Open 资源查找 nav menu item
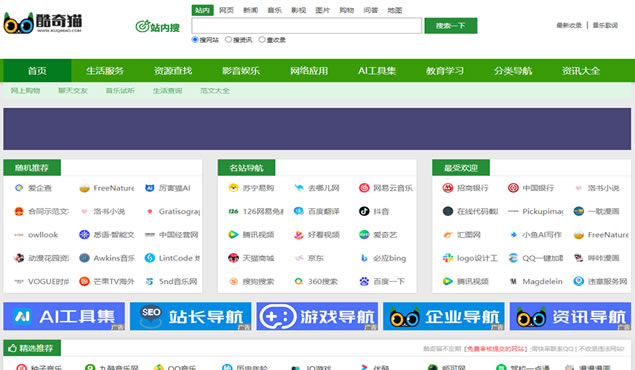This screenshot has height=370, width=635. coord(173,71)
